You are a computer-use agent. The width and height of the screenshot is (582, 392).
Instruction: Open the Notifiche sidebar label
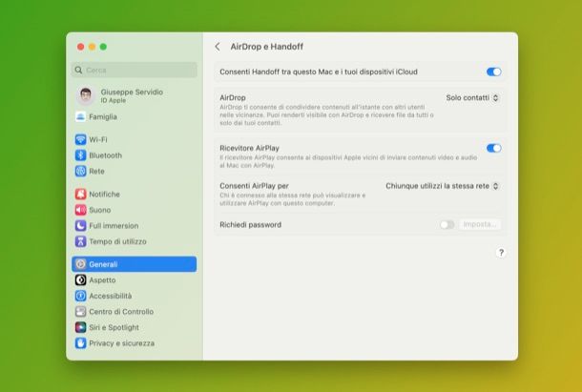(x=104, y=195)
